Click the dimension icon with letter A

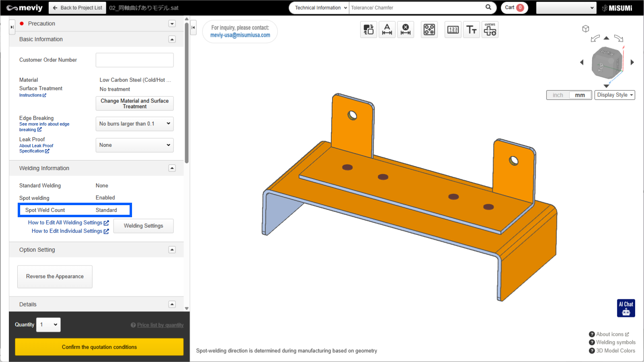tap(387, 30)
